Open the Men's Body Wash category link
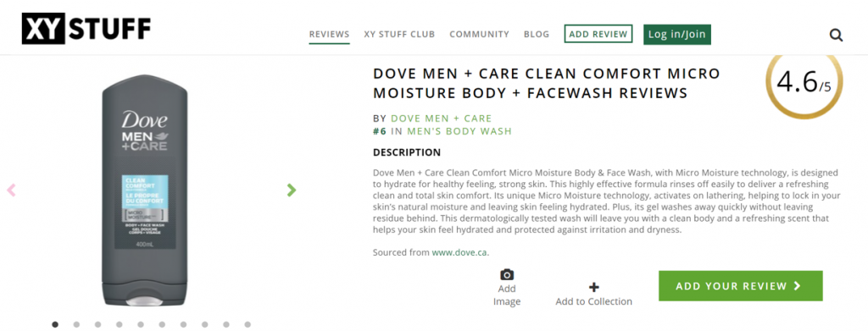The width and height of the screenshot is (868, 331). coord(459,131)
